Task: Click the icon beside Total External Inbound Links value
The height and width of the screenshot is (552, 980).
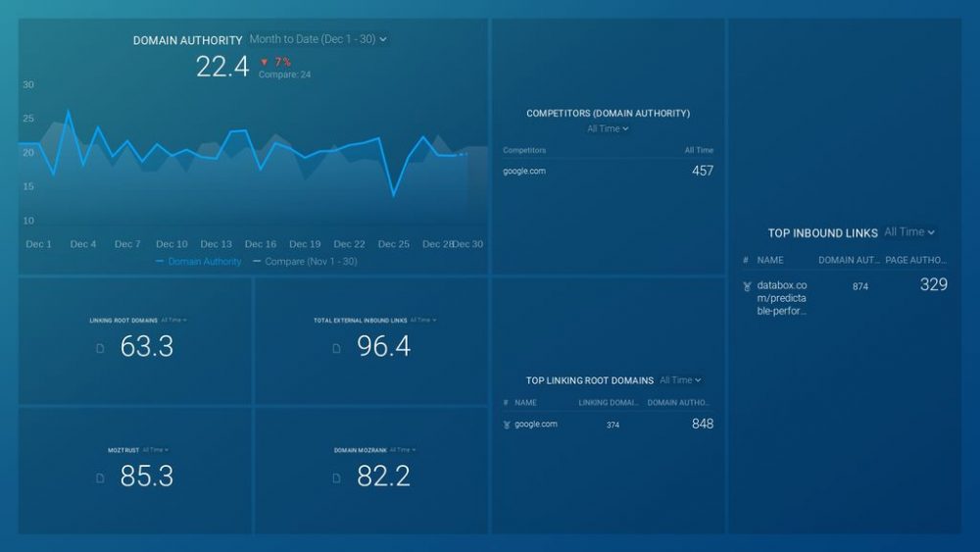Action: coord(336,348)
